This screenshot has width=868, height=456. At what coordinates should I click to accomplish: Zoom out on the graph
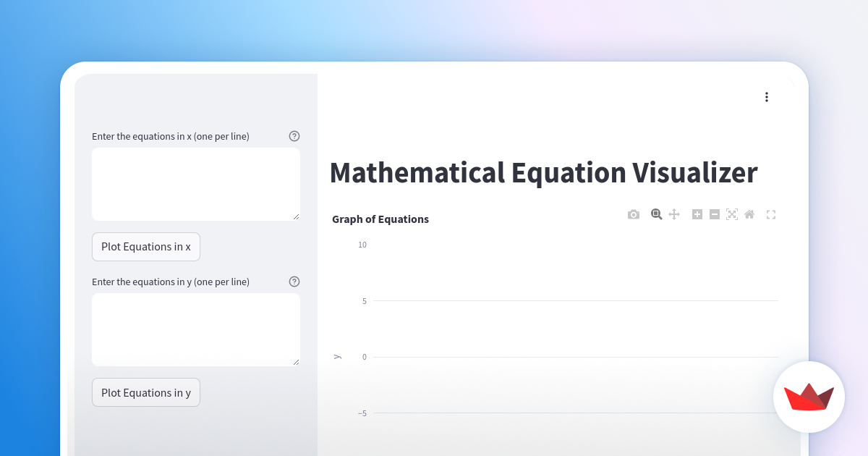coord(714,214)
